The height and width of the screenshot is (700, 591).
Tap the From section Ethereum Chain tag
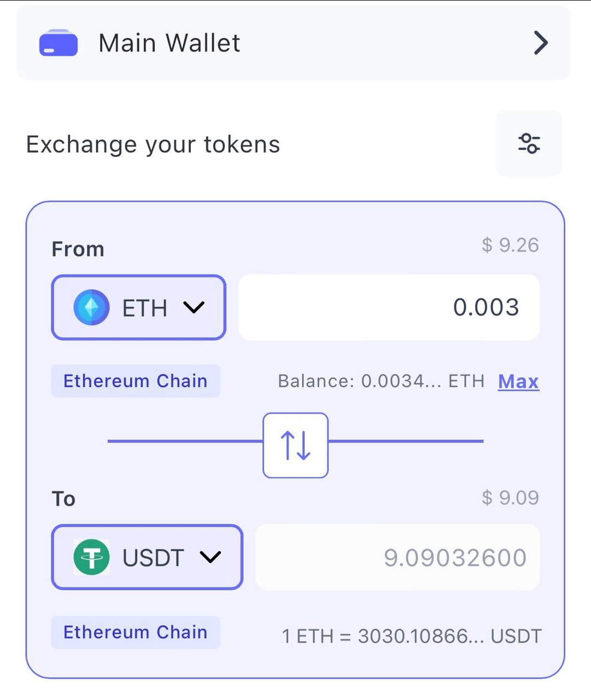click(x=136, y=381)
